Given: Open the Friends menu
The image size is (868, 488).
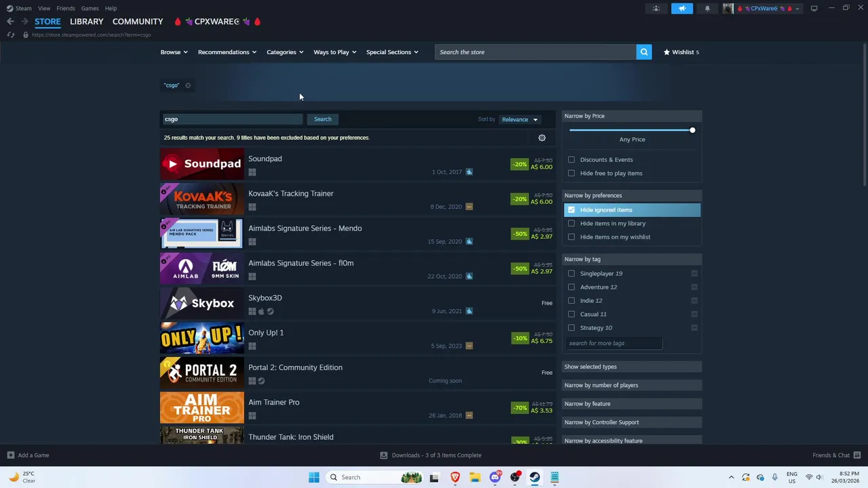Looking at the screenshot, I should [66, 8].
